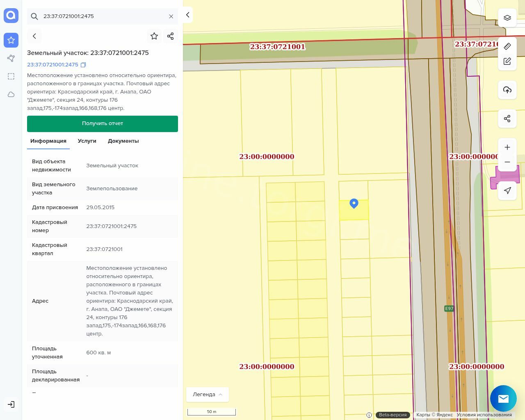Go back from parcel details
The width and height of the screenshot is (525, 420).
(34, 36)
